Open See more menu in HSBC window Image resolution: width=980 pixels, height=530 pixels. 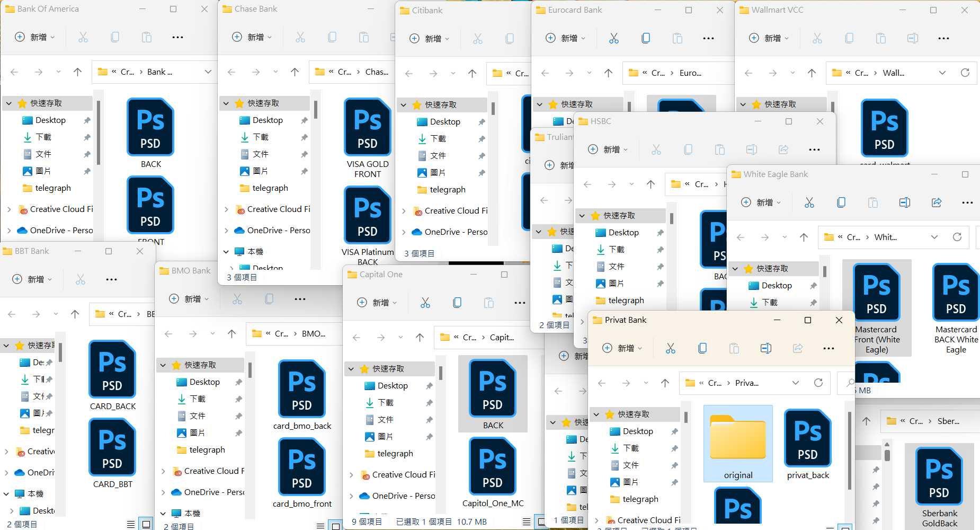(815, 149)
